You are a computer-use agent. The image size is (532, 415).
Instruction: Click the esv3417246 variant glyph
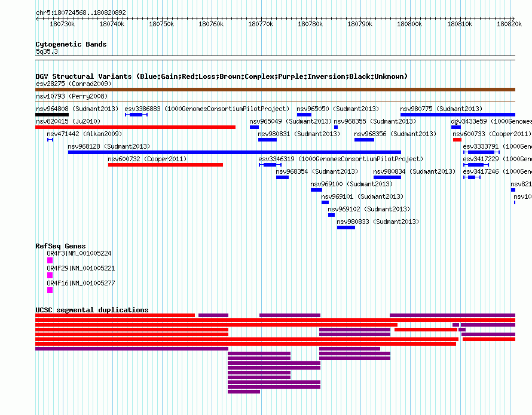[x=472, y=177]
